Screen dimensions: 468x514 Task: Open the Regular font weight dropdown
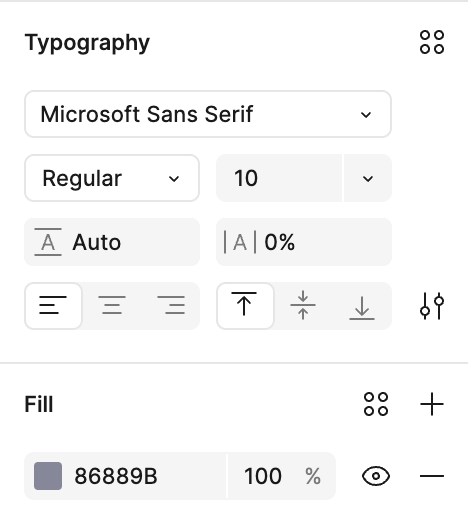coord(112,178)
